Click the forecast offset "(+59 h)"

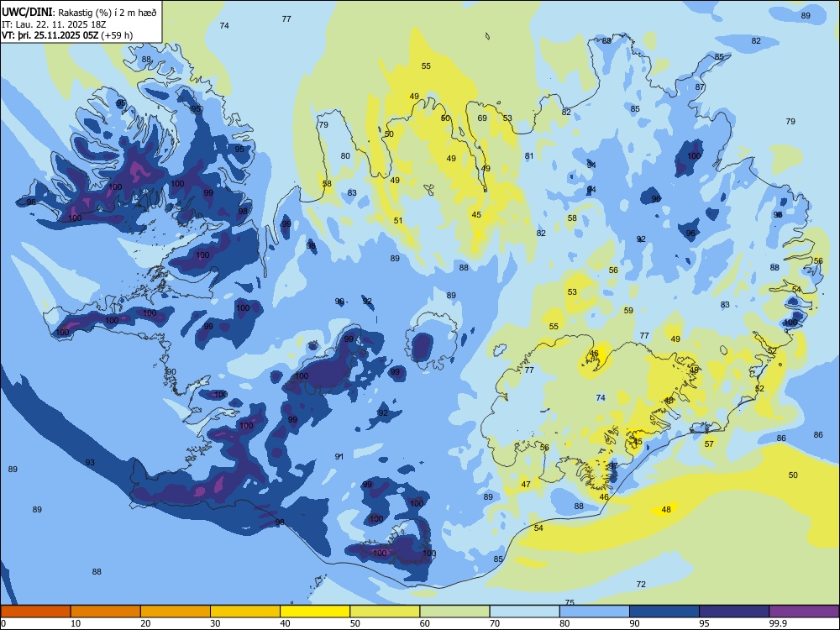point(117,35)
